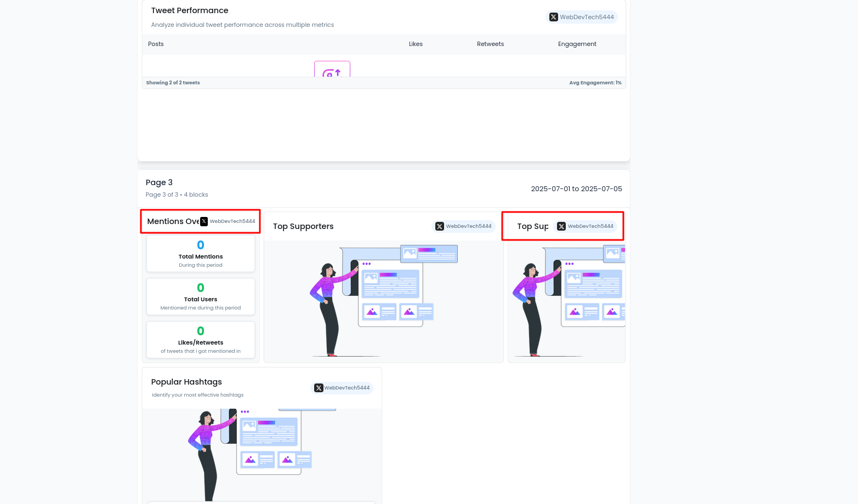Image resolution: width=858 pixels, height=504 pixels.
Task: Click 'Page 3 of 3 • 4 blocks' text
Action: coord(177,194)
